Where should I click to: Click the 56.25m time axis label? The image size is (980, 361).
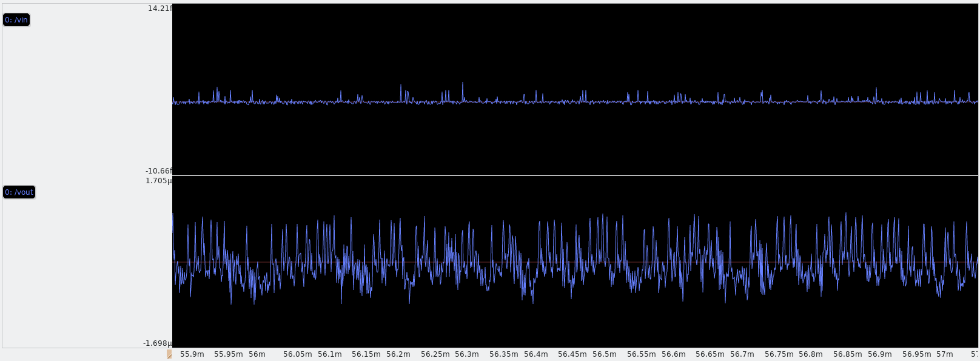(x=435, y=354)
